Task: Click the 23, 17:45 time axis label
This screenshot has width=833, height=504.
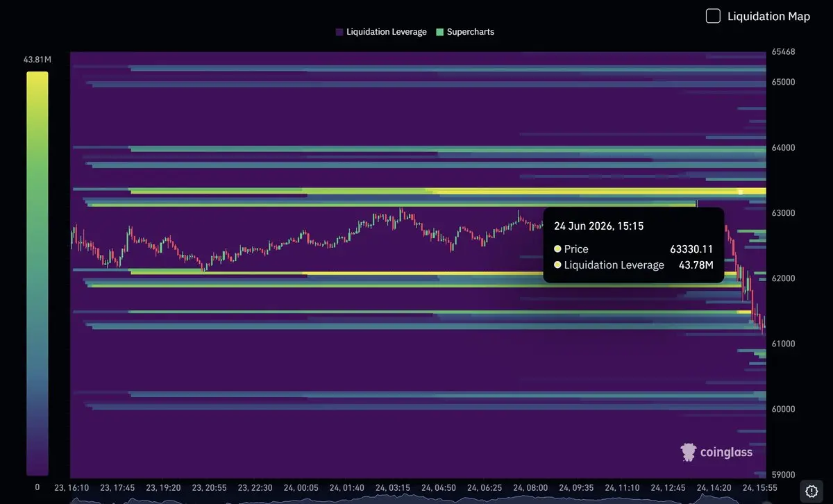Action: tap(118, 488)
